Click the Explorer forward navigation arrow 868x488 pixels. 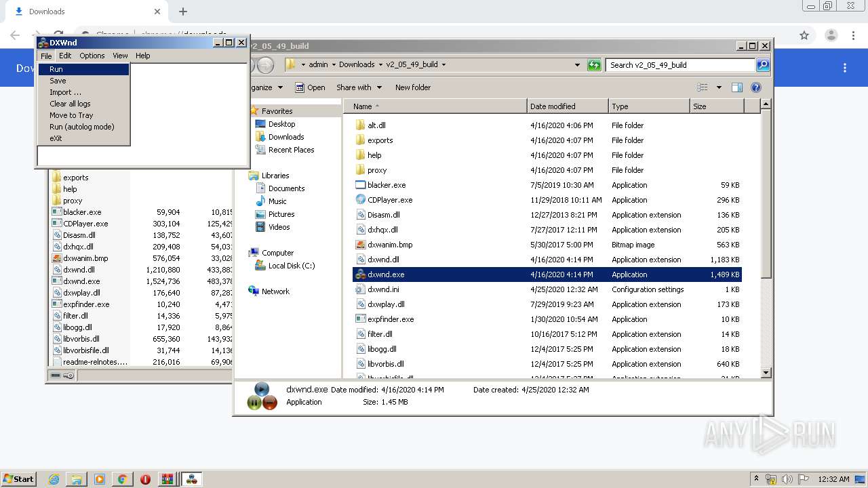(x=266, y=65)
